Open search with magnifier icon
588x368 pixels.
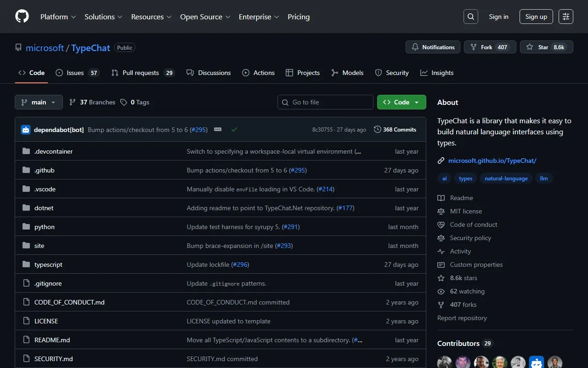click(470, 17)
